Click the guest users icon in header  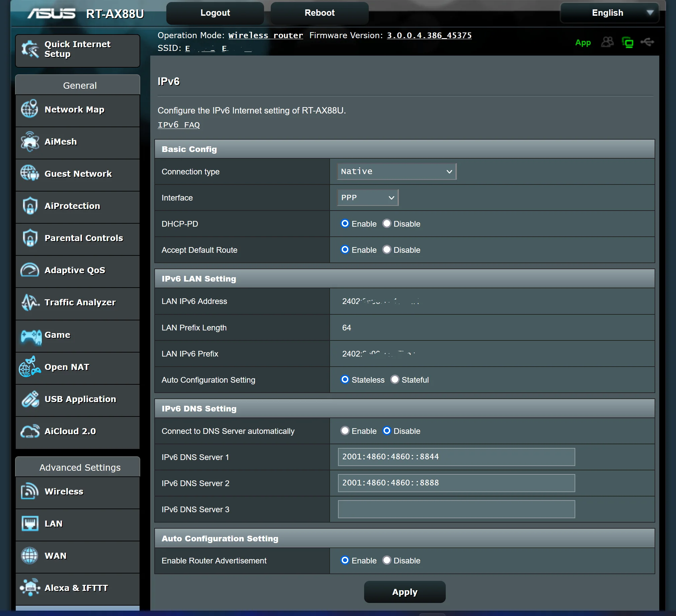[607, 42]
